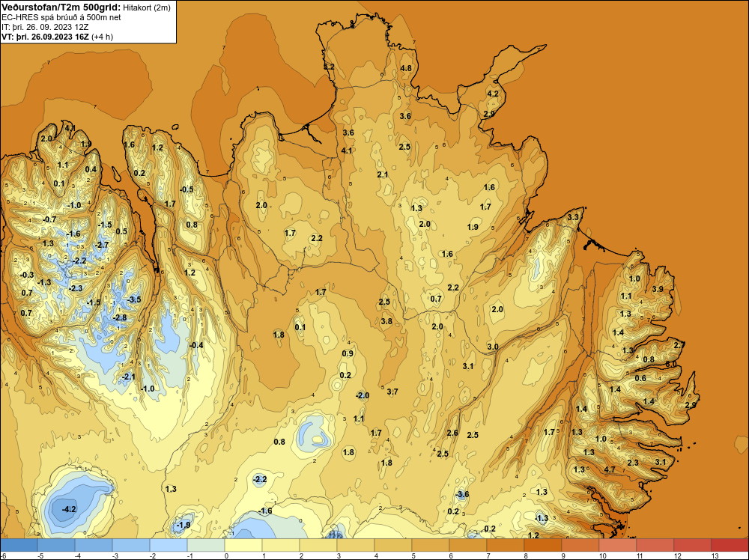The width and height of the screenshot is (749, 560).
Task: Click the 3.8 temperature reading
Action: pos(386,321)
